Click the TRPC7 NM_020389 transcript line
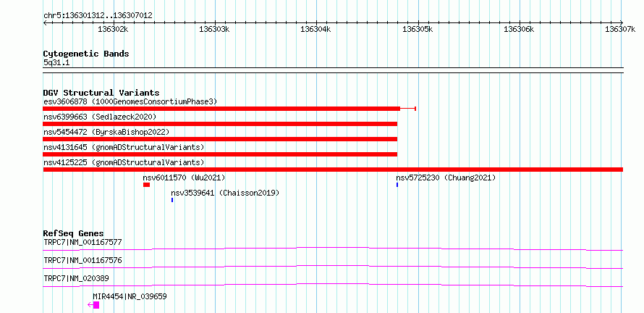This screenshot has height=313, width=644. click(333, 285)
